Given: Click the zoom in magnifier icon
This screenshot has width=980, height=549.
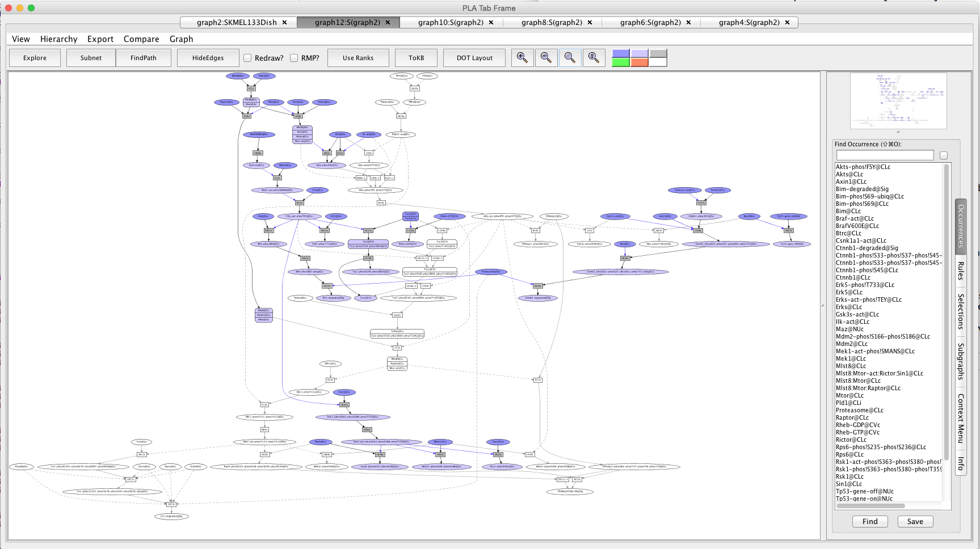Looking at the screenshot, I should pyautogui.click(x=522, y=58).
